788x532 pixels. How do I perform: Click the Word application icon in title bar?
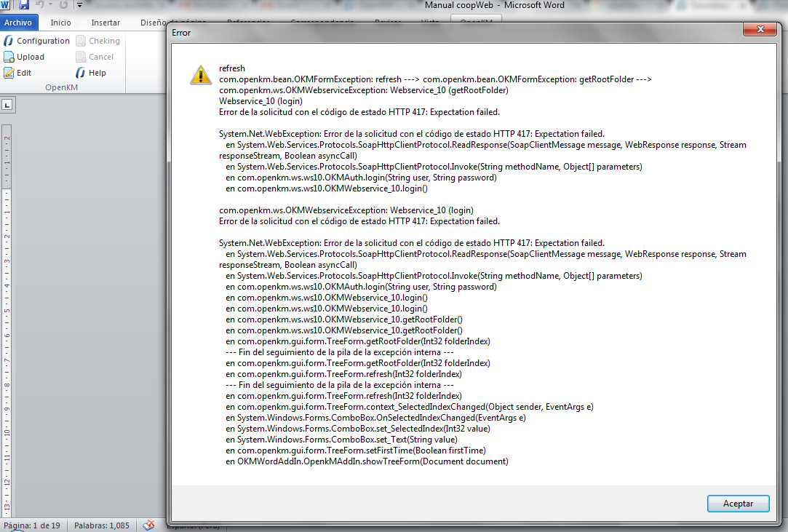pyautogui.click(x=5, y=5)
